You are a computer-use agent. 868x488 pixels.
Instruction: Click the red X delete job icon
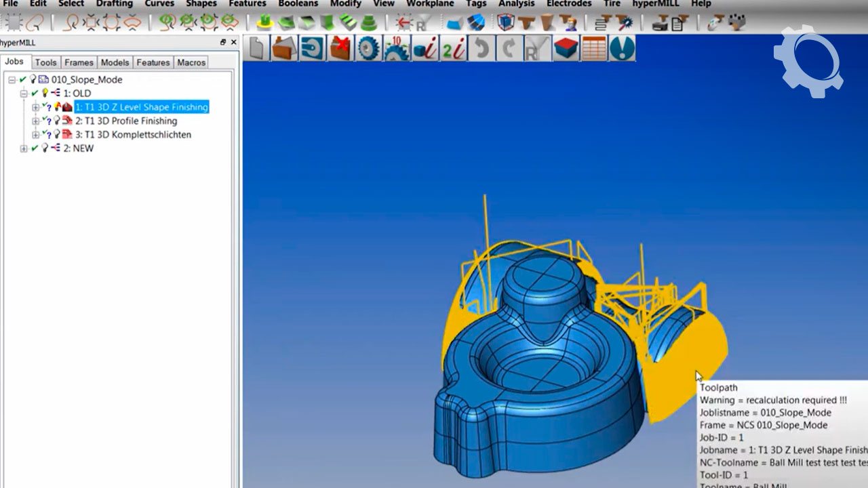click(x=340, y=49)
